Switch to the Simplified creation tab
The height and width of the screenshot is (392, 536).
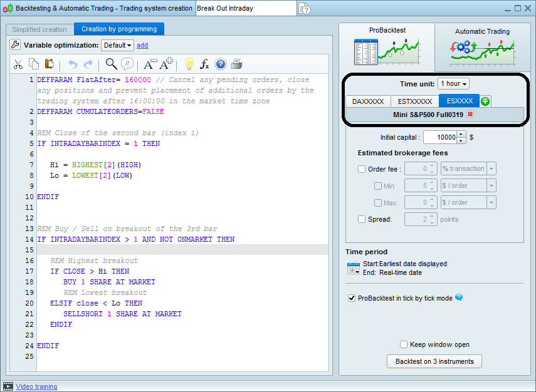coord(39,29)
